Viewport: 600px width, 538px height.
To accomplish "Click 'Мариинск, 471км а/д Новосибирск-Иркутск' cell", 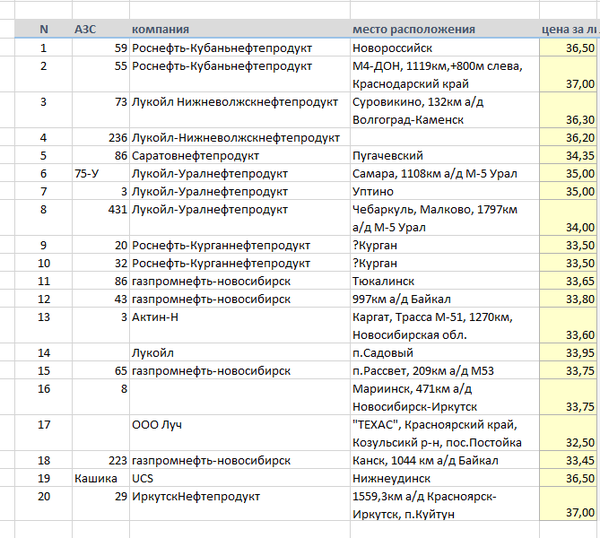I will (445, 397).
